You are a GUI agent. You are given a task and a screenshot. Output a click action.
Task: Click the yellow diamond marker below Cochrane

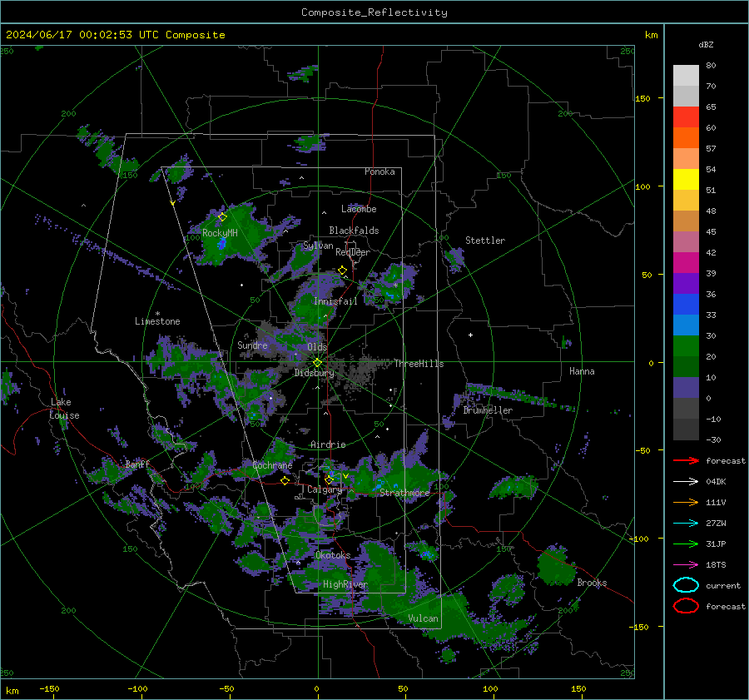pyautogui.click(x=285, y=481)
